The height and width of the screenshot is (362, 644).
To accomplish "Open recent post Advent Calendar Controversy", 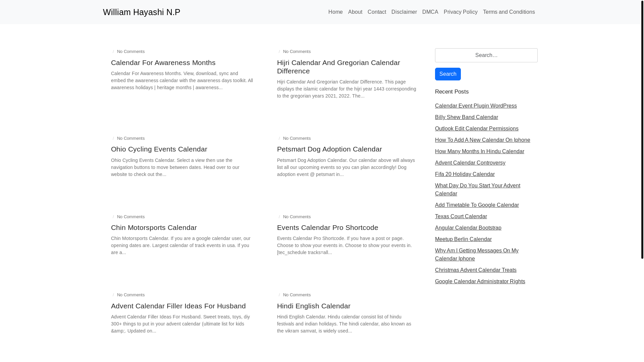I will click(470, 163).
